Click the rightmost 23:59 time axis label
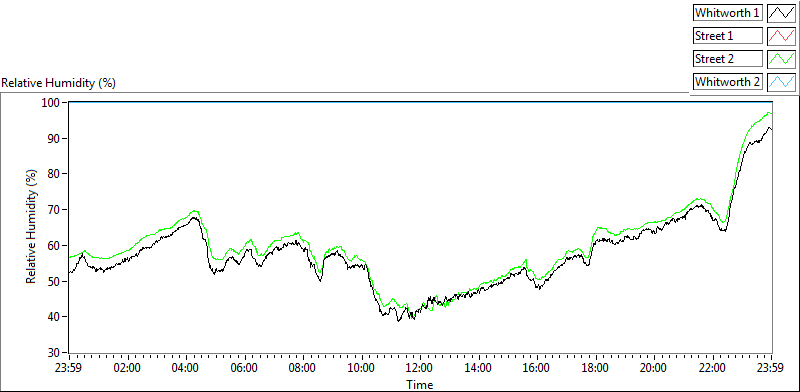 coord(771,367)
